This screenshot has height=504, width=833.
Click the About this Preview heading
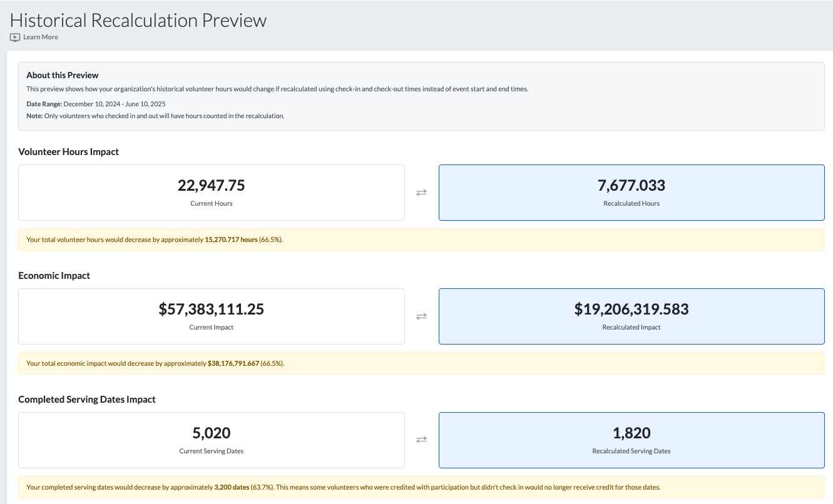[63, 75]
